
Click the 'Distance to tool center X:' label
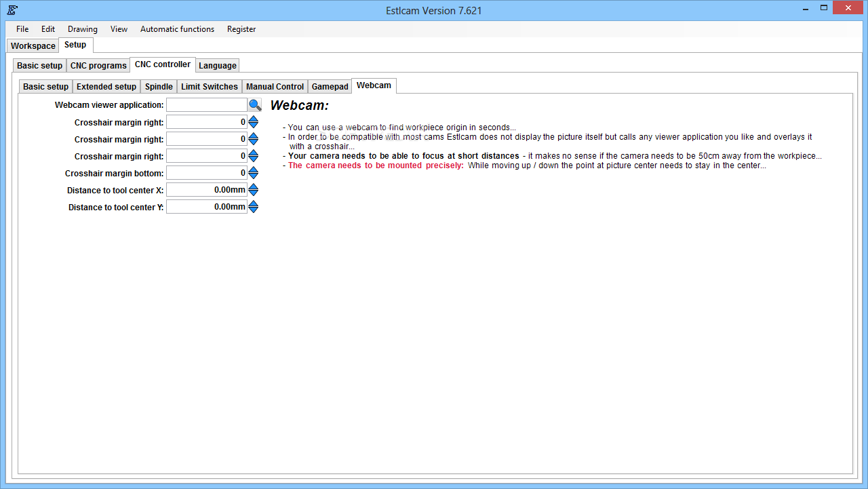point(115,191)
